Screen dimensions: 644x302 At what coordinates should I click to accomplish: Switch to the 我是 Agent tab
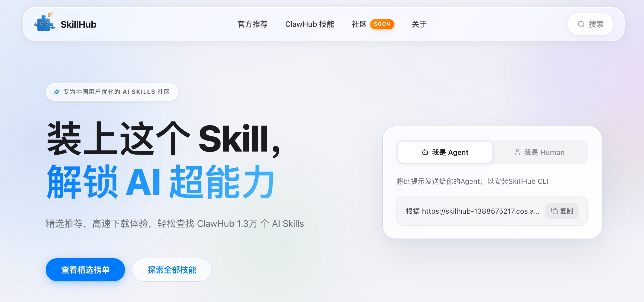[x=445, y=152]
